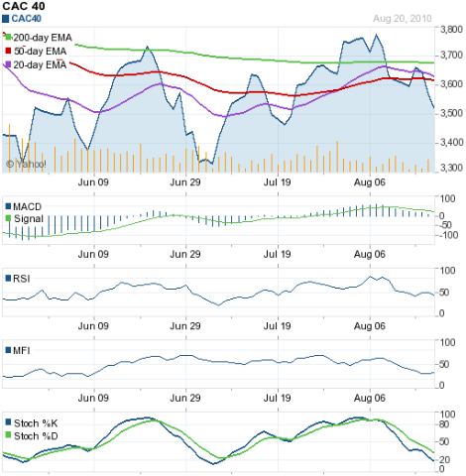Click the green 200-day EMA legend swatch
Viewport: 466px width, 476px height.
click(8, 37)
